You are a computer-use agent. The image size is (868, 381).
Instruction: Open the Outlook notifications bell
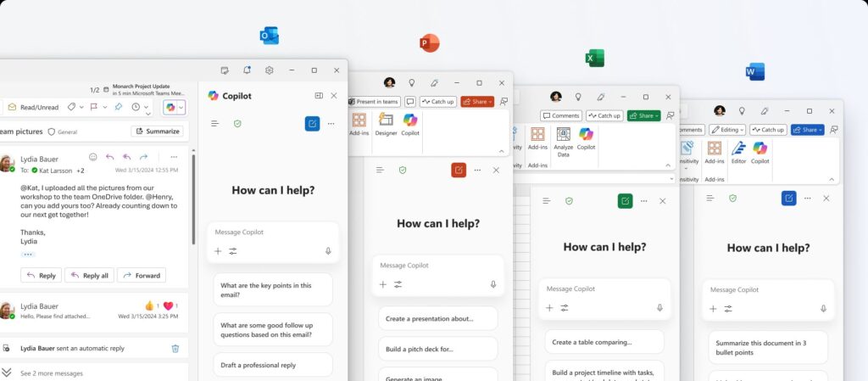(247, 70)
